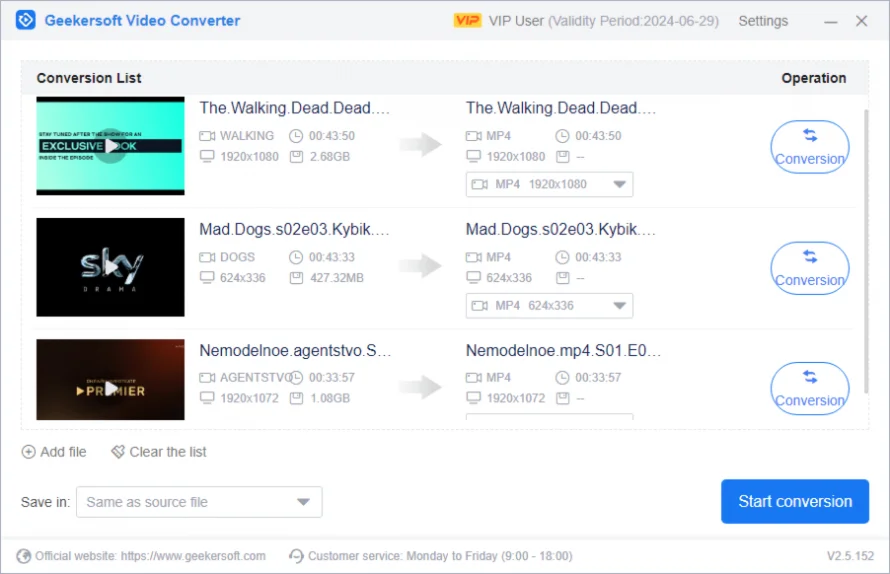The image size is (890, 574).
Task: Convert the Walking Dead video
Action: pos(809,147)
